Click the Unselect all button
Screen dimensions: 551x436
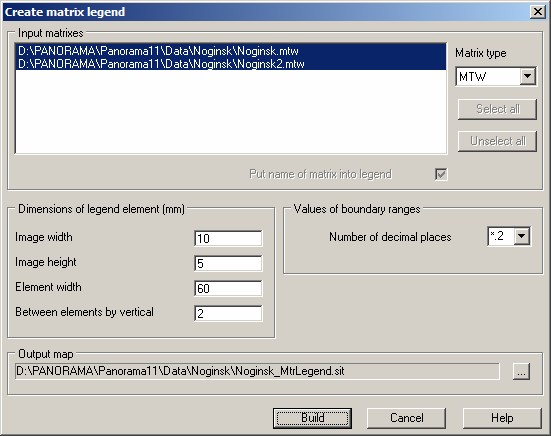click(497, 141)
